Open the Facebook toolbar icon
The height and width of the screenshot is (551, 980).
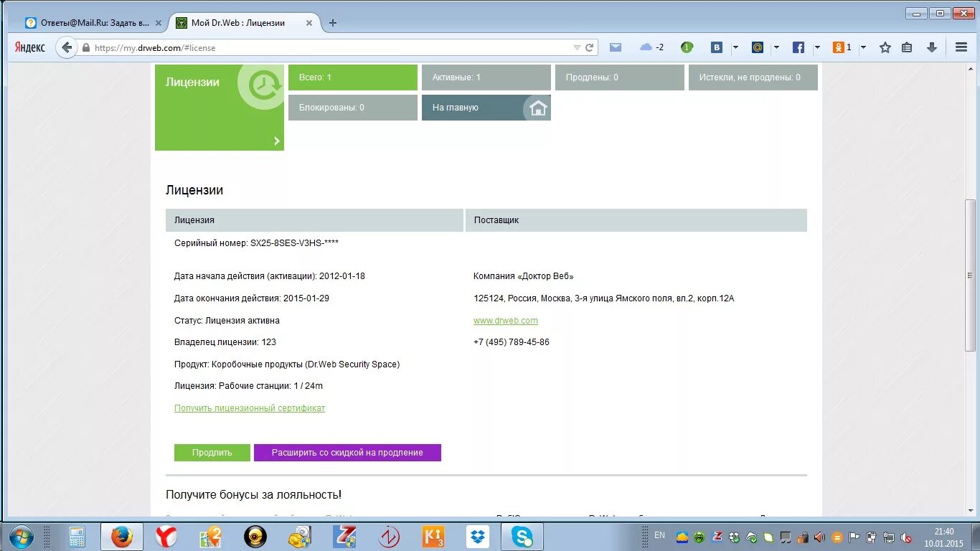click(x=798, y=47)
